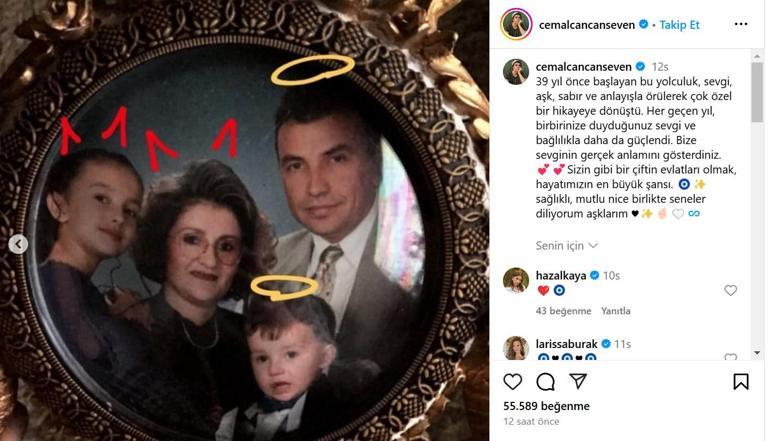Viewport: 770px width, 441px height.
Task: Like hazalkaya's comment
Action: (730, 291)
